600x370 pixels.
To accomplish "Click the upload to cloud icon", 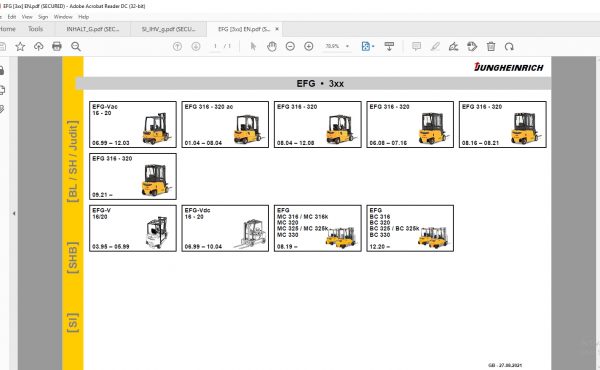I will click(38, 47).
